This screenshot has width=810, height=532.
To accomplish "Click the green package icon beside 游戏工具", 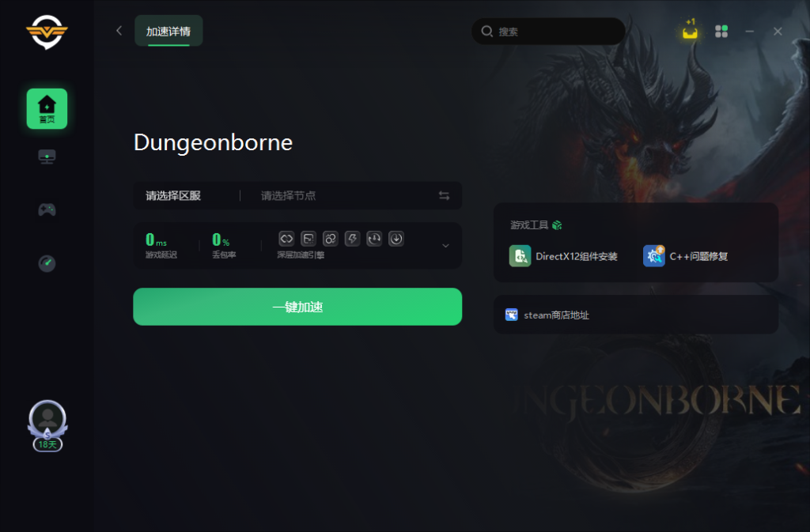I will tap(557, 225).
